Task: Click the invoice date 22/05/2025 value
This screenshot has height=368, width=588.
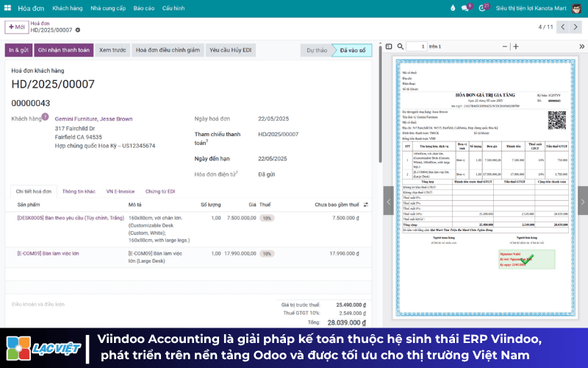Action: (x=273, y=118)
